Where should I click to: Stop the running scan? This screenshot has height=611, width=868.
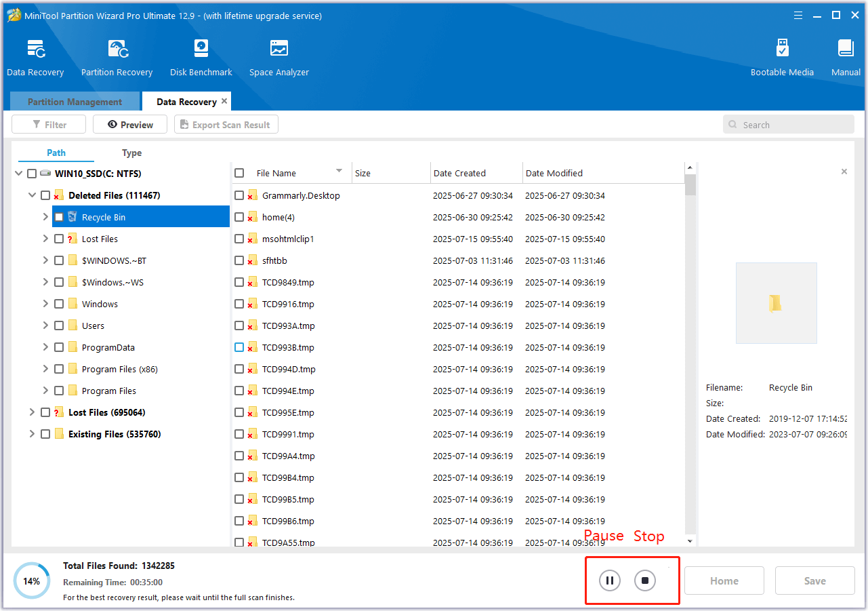pos(645,580)
